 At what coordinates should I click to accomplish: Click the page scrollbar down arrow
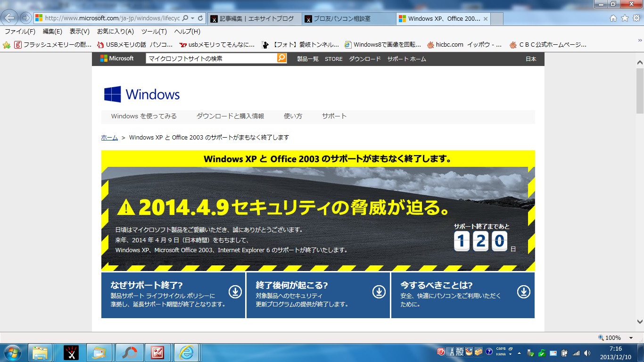coord(640,322)
